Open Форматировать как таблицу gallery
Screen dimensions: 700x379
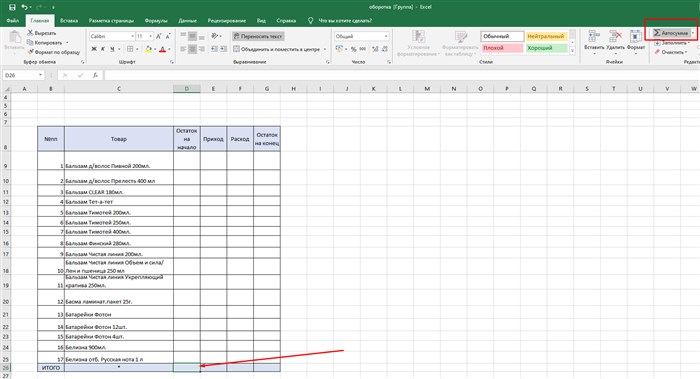pos(460,43)
